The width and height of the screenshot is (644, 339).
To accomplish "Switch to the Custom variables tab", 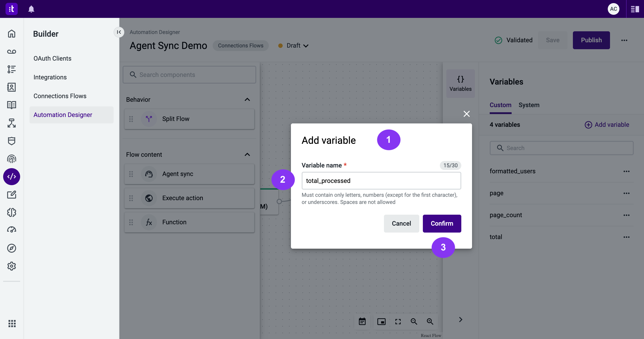I will pyautogui.click(x=500, y=105).
